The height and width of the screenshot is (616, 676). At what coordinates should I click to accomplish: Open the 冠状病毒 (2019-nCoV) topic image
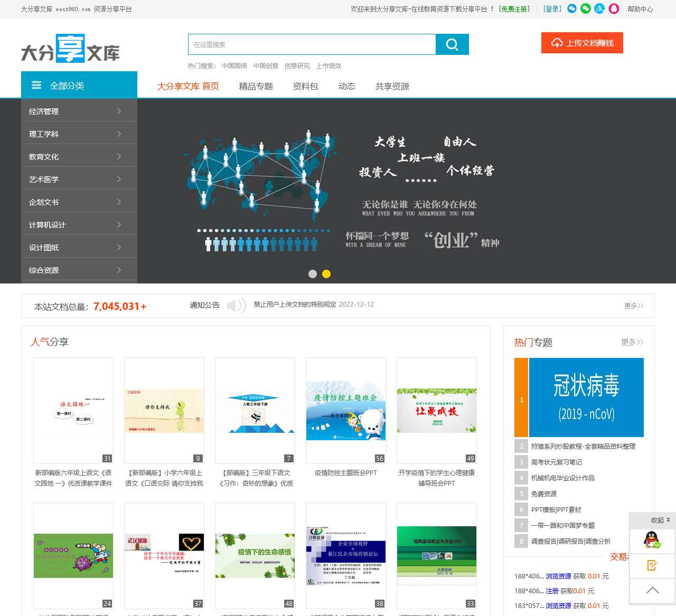click(x=586, y=397)
